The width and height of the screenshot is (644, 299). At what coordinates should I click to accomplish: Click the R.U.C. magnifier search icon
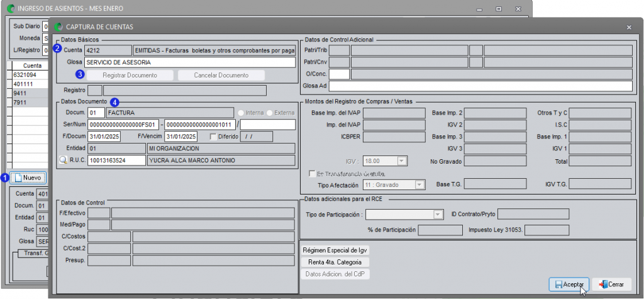pos(63,161)
